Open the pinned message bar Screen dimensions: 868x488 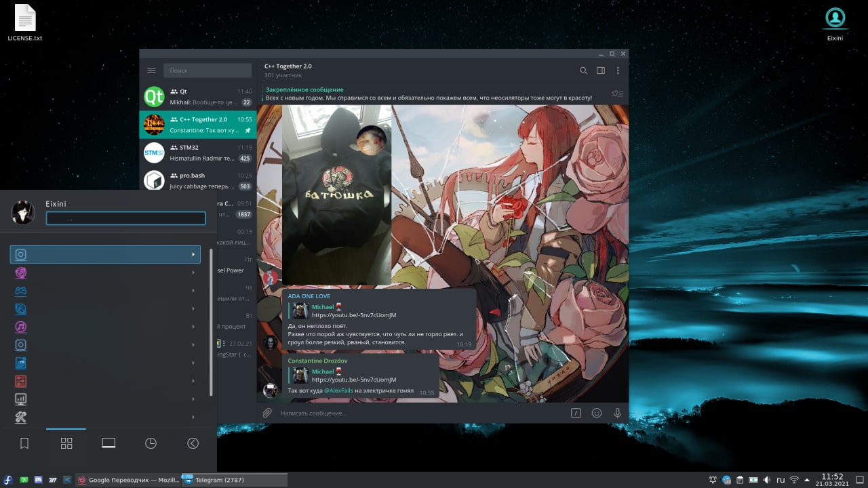pyautogui.click(x=434, y=94)
